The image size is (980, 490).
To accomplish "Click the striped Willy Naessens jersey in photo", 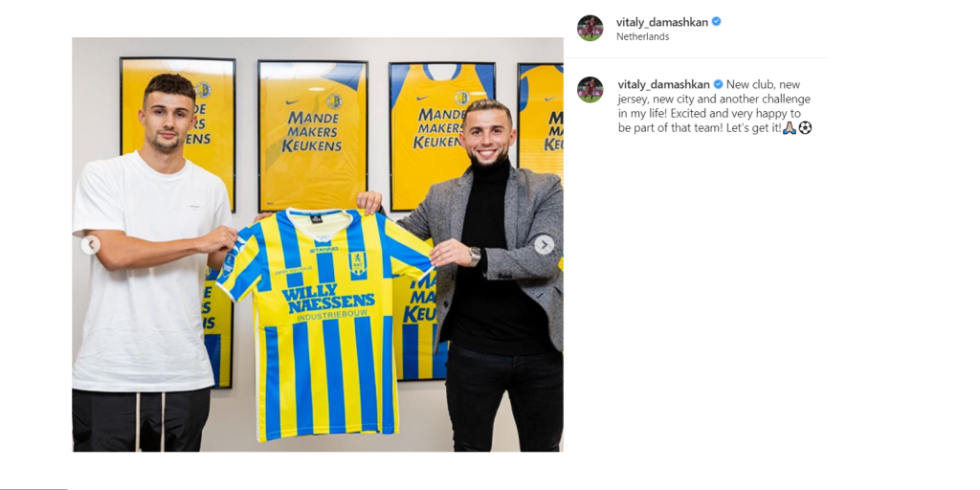I will (x=325, y=323).
